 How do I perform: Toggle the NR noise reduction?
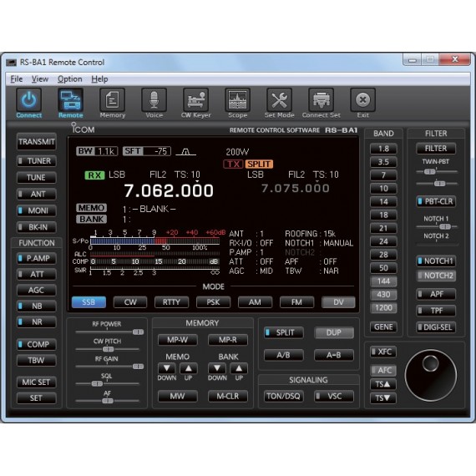click(37, 322)
